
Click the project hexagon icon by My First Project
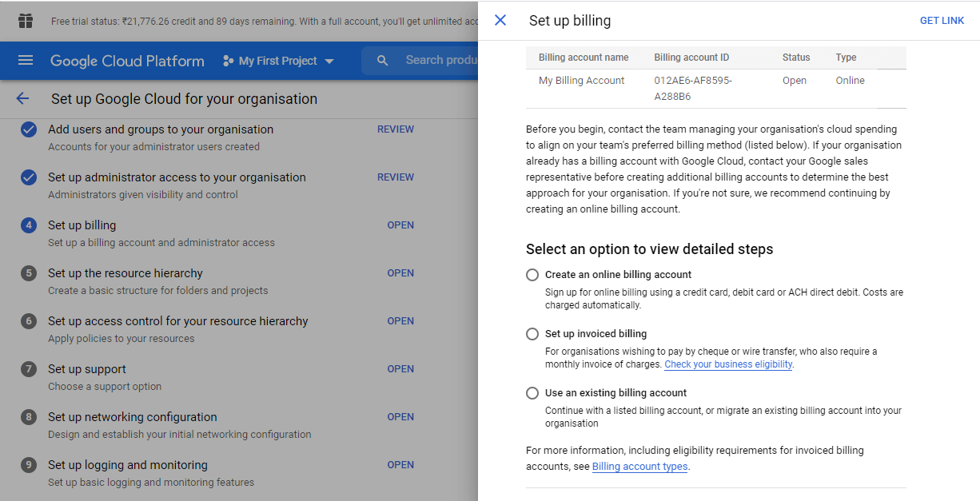(x=229, y=61)
